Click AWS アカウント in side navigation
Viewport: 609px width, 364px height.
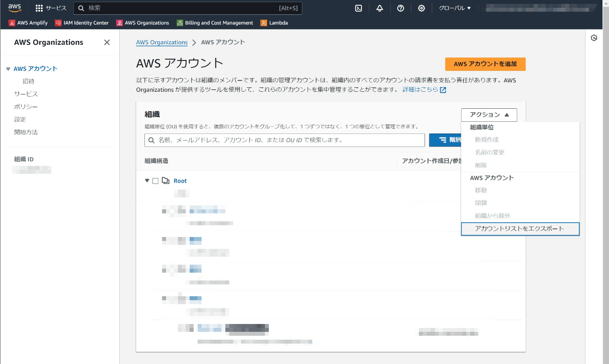click(36, 69)
